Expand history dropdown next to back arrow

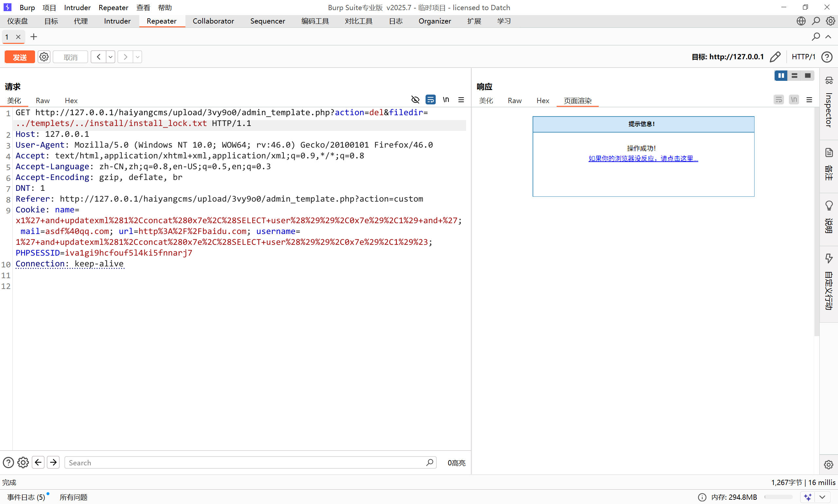tap(110, 57)
